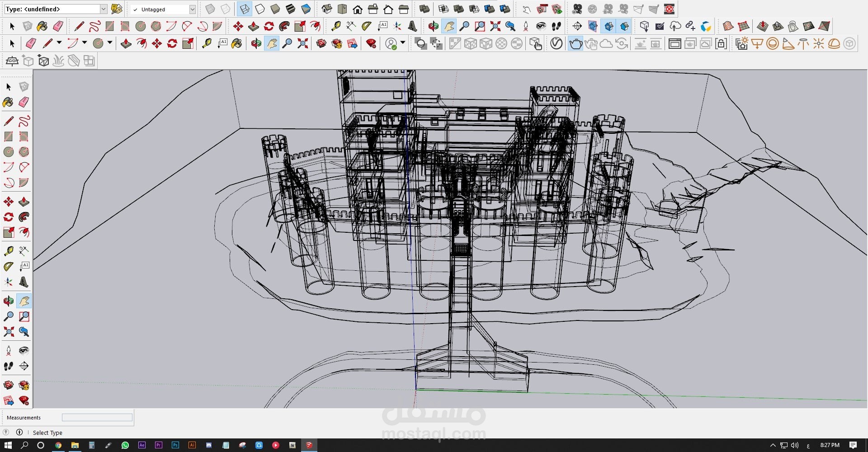The height and width of the screenshot is (452, 868).
Task: Show the V-Ray Frame Buffer window
Action: (675, 44)
